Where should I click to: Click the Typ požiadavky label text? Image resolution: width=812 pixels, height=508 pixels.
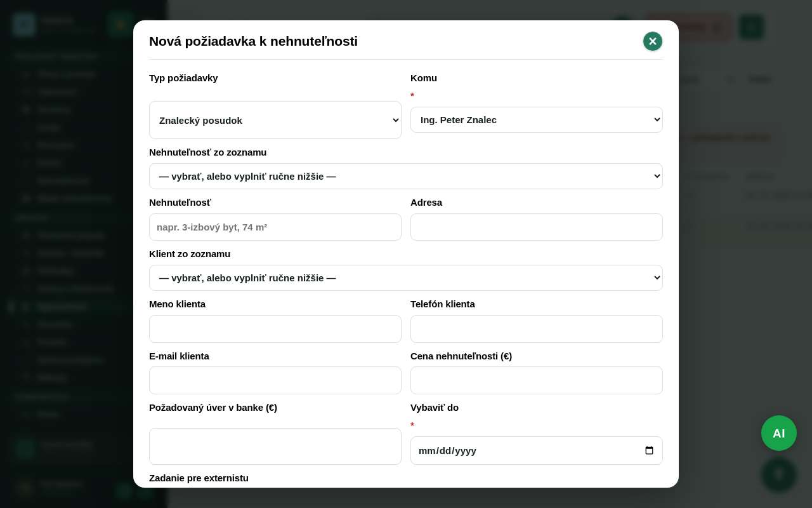pyautogui.click(x=183, y=78)
